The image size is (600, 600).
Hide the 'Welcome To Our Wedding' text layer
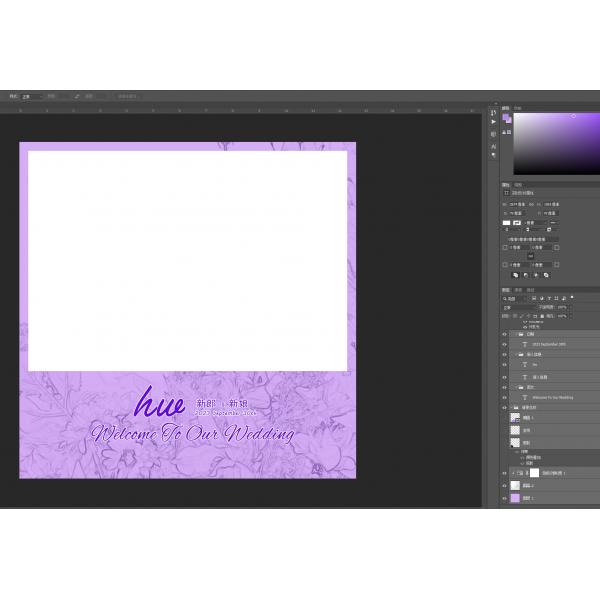pyautogui.click(x=504, y=397)
